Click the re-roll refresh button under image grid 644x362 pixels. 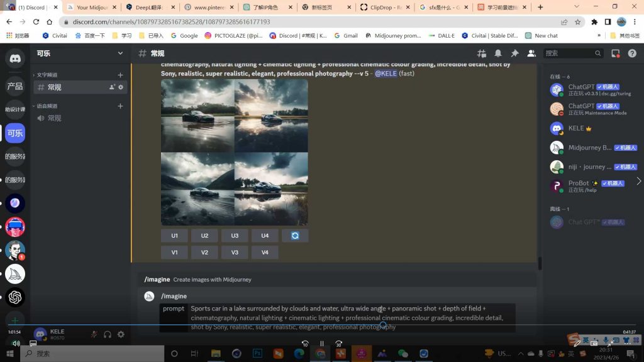(295, 236)
